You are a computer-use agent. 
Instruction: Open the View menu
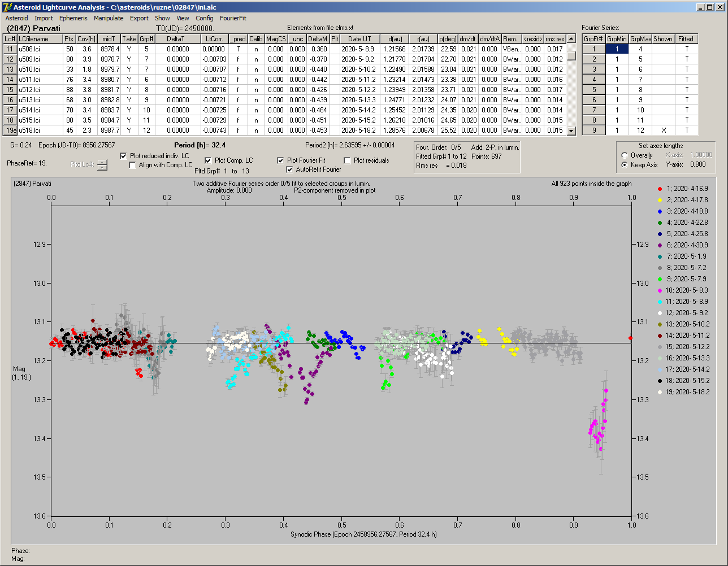click(x=183, y=18)
